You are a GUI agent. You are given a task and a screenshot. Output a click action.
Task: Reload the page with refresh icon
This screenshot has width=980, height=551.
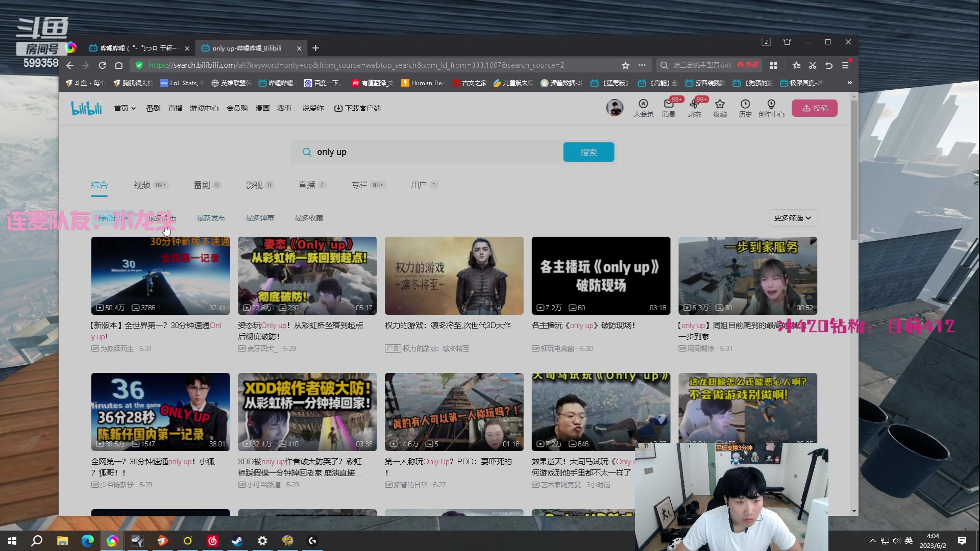102,65
